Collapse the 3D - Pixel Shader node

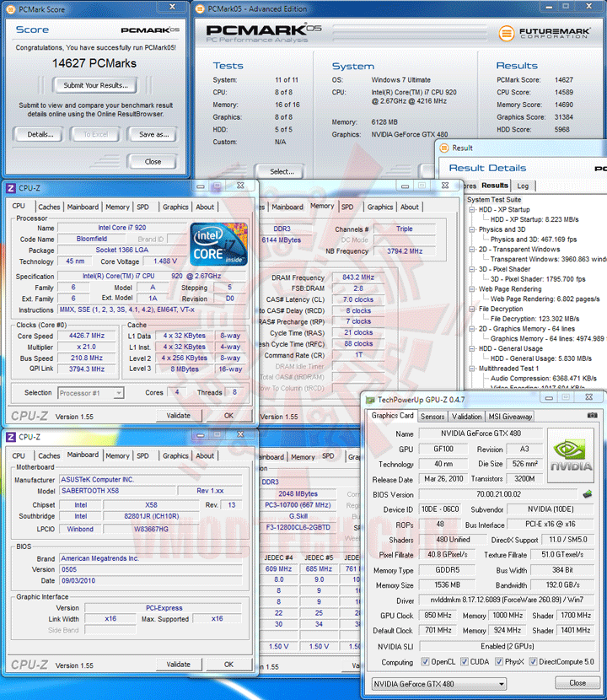(472, 269)
